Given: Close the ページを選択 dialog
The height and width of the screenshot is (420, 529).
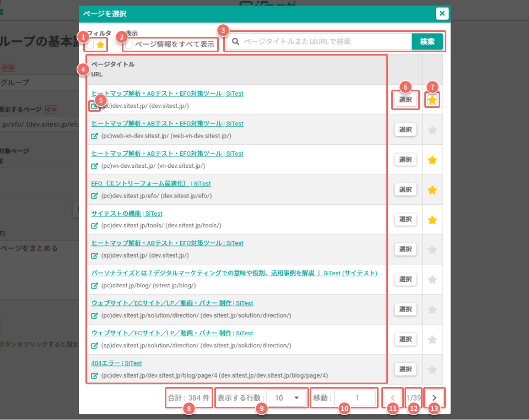Looking at the screenshot, I should (x=442, y=13).
